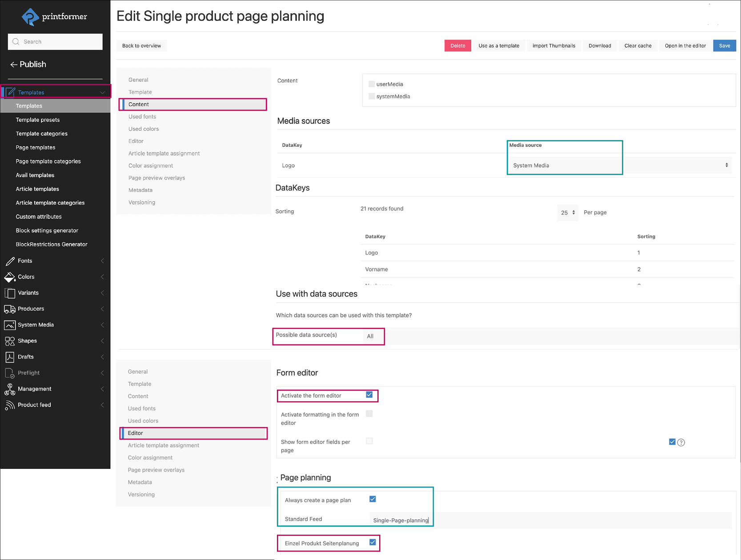Select the Drafts PDF icon
741x560 pixels.
click(10, 356)
